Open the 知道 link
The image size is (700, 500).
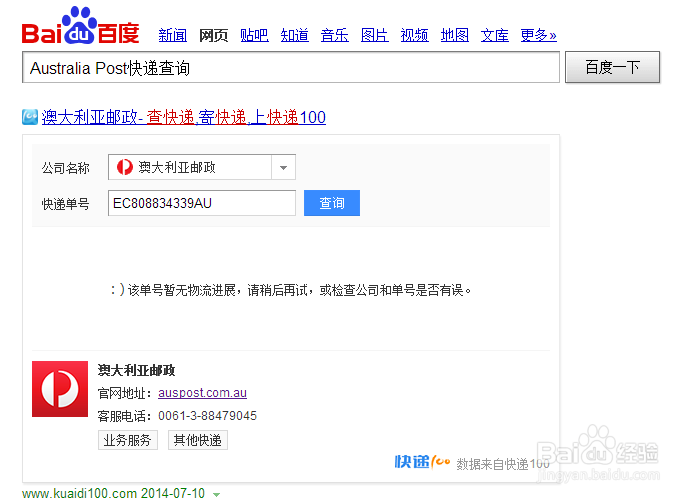[x=295, y=35]
